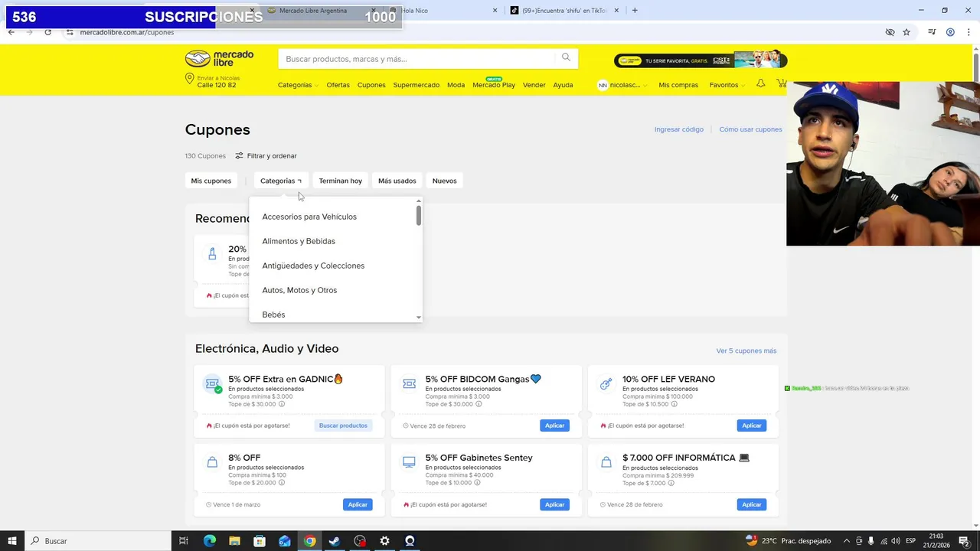The height and width of the screenshot is (551, 980).
Task: Open Mercado Play section
Action: [x=494, y=85]
